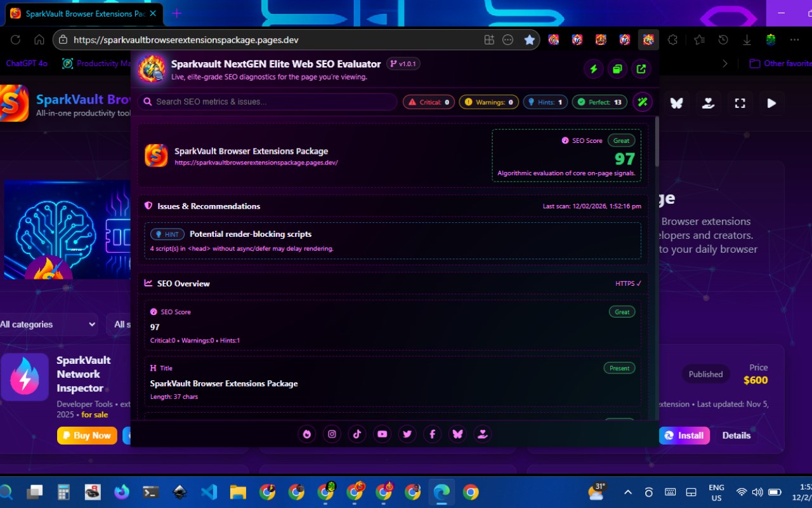
Task: Click the butterfly icon in the popup footer
Action: tap(457, 434)
